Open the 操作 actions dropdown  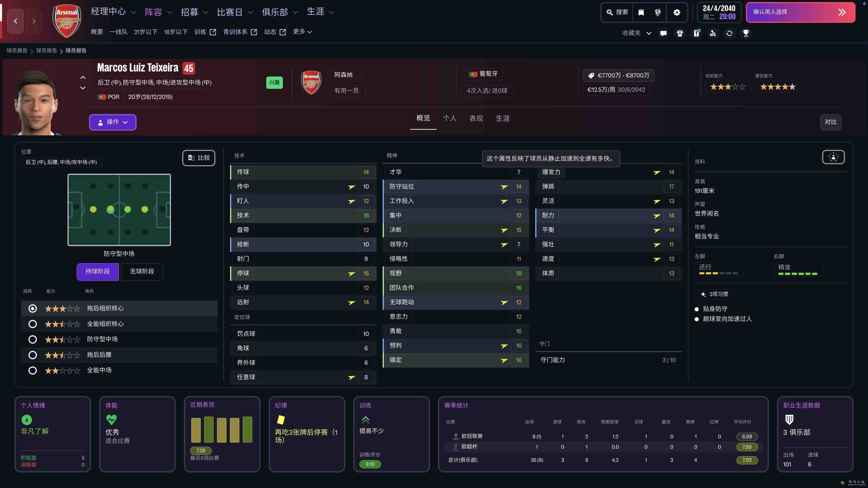click(113, 122)
